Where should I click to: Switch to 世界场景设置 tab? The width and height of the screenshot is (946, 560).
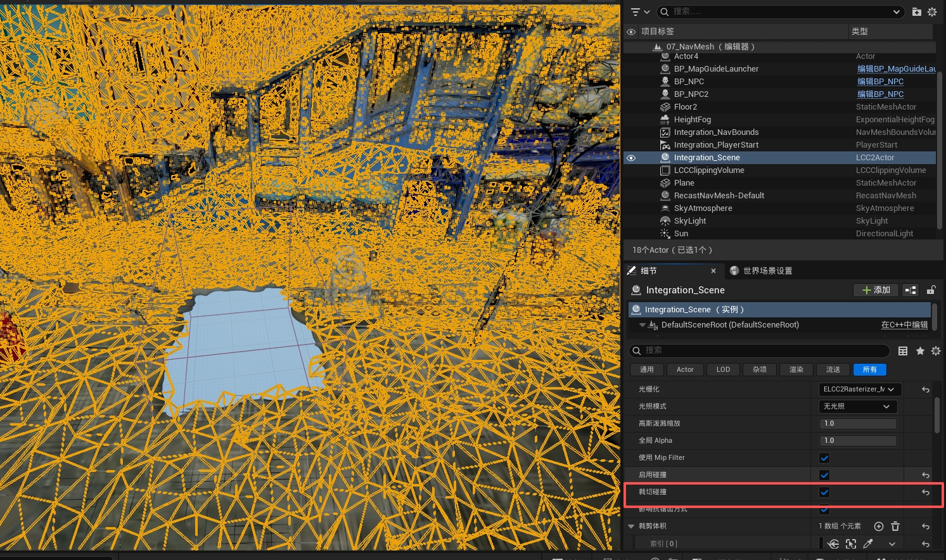point(761,270)
